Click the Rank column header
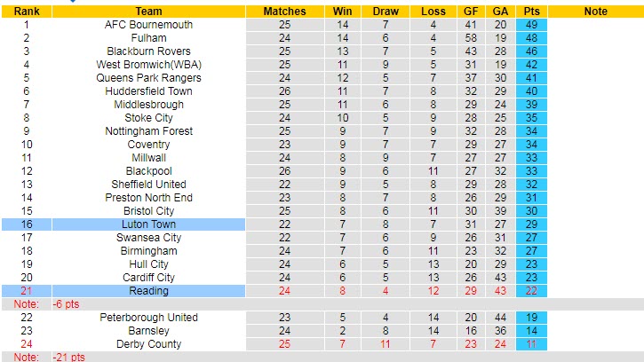The width and height of the screenshot is (644, 362). [x=26, y=12]
